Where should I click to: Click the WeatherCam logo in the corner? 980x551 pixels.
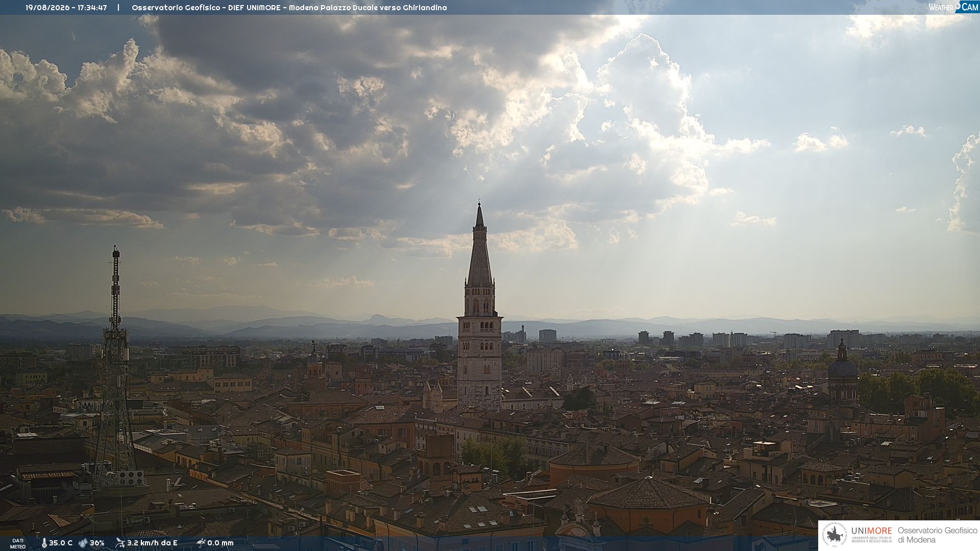click(x=953, y=7)
